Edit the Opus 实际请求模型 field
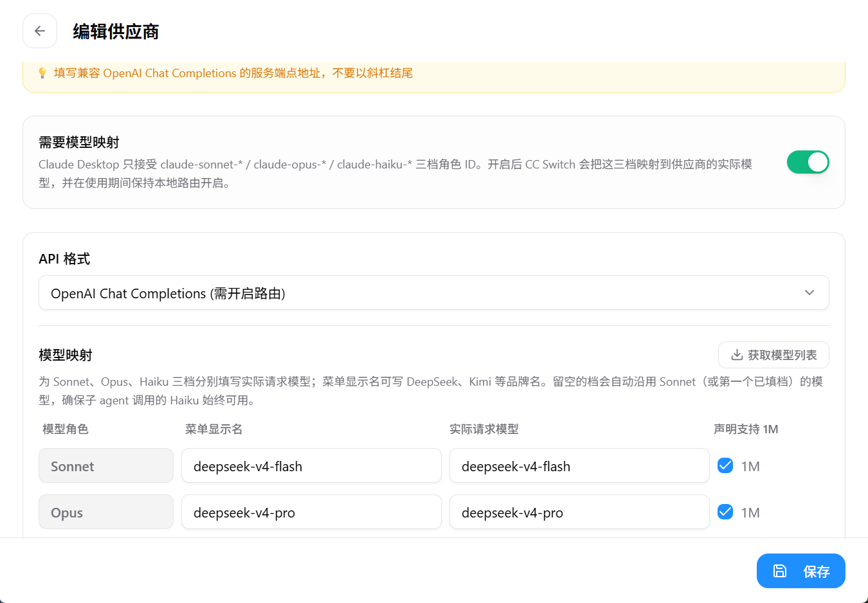This screenshot has width=868, height=603. (x=579, y=512)
